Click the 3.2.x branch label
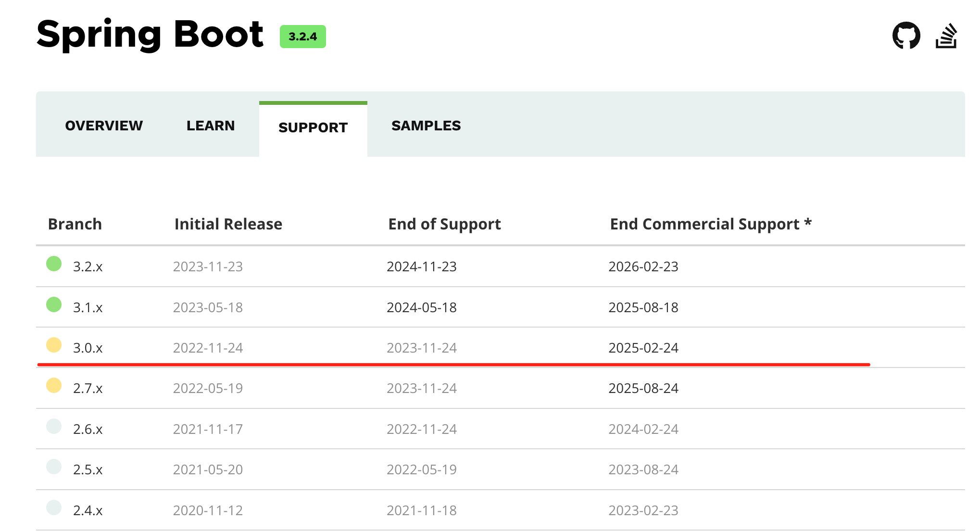 tap(88, 266)
